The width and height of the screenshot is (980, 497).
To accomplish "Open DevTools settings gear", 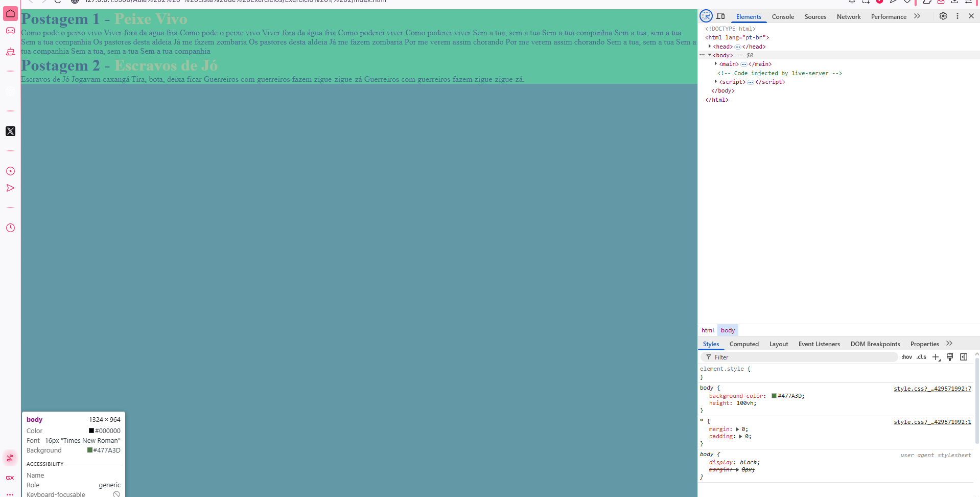I will pos(943,16).
